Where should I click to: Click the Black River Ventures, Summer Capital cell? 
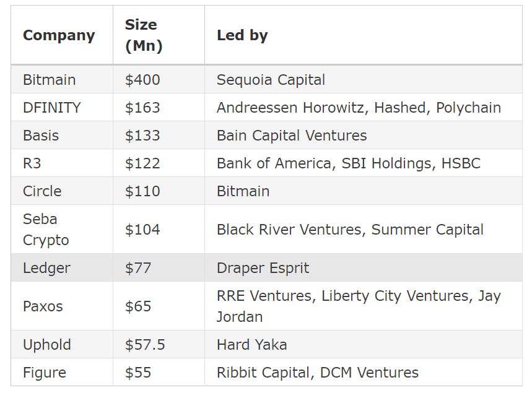[x=350, y=230]
